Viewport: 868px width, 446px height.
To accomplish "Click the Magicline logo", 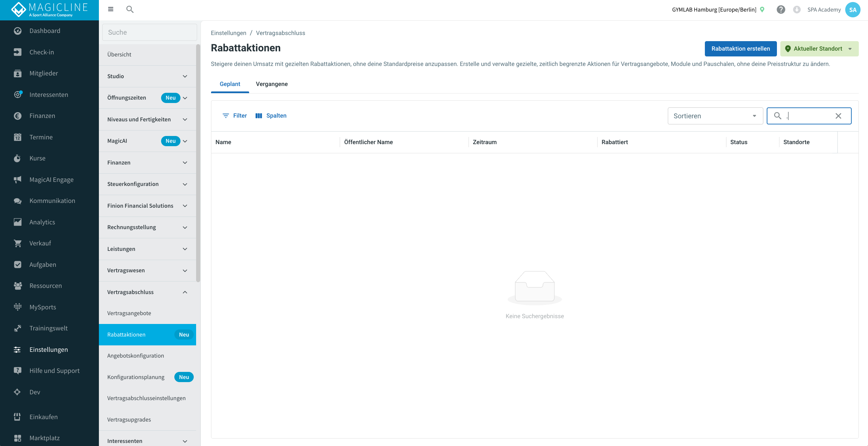I will tap(50, 10).
